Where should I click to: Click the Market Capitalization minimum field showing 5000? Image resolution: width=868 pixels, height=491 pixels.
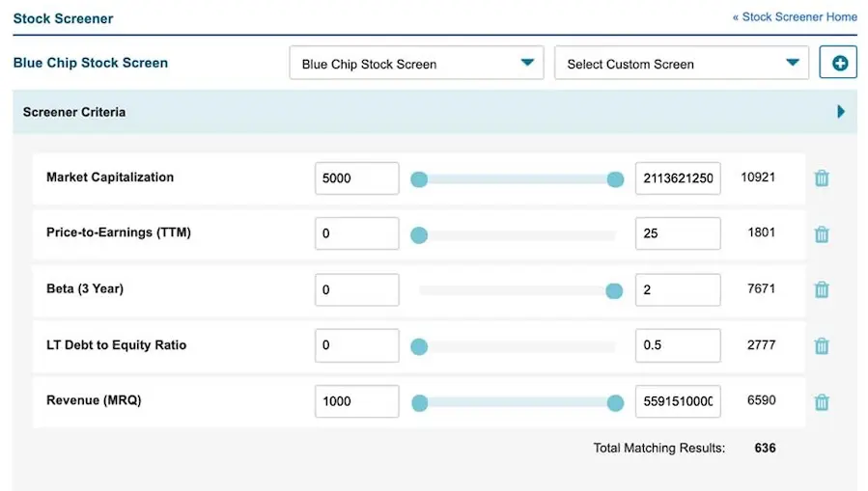click(x=356, y=178)
